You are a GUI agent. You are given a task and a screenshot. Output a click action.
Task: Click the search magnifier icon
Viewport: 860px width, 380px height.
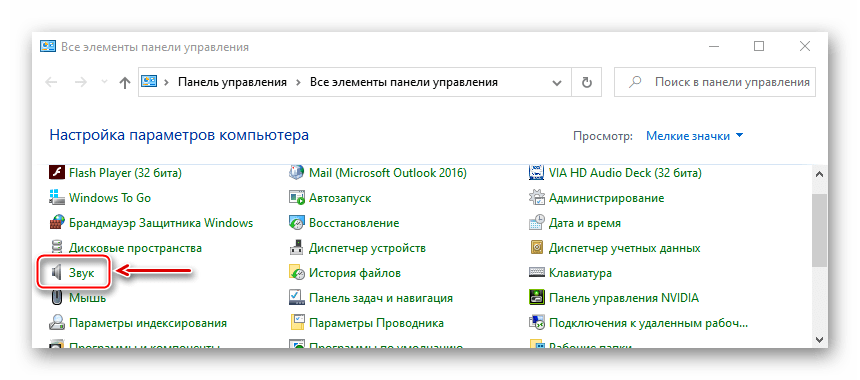tap(635, 82)
